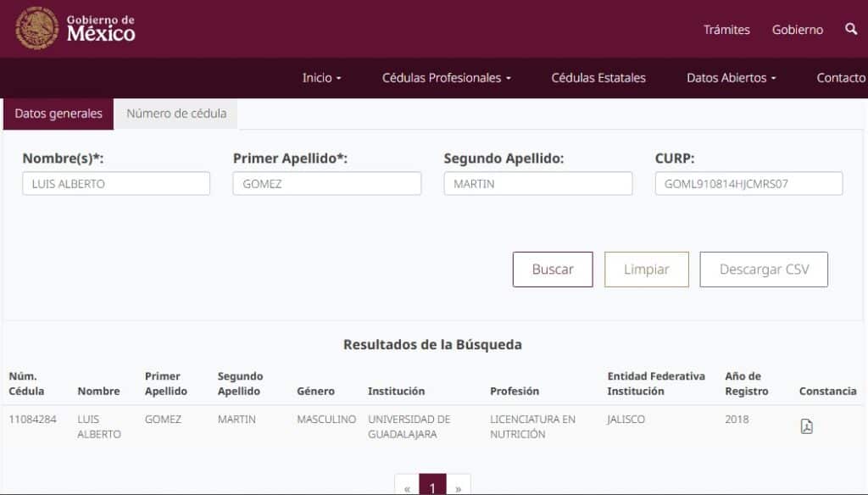Select page 1 in pagination

tap(432, 487)
